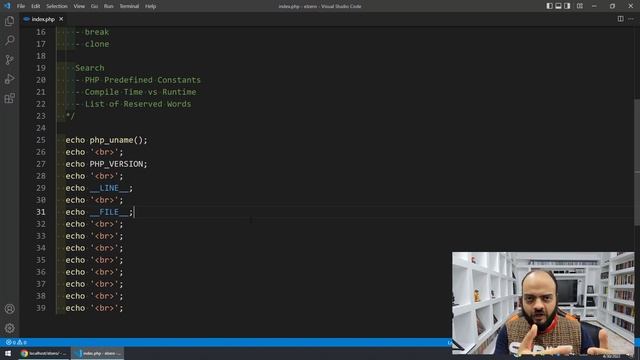Switch to Chrome localhost taskbar window
The image size is (640, 360).
coord(44,353)
